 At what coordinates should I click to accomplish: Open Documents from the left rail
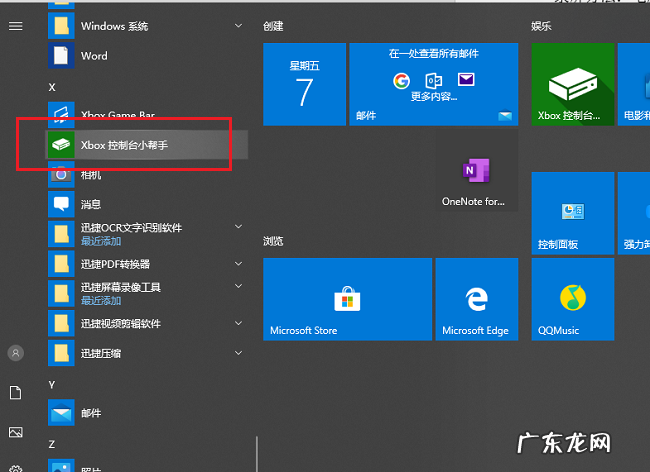[15, 393]
